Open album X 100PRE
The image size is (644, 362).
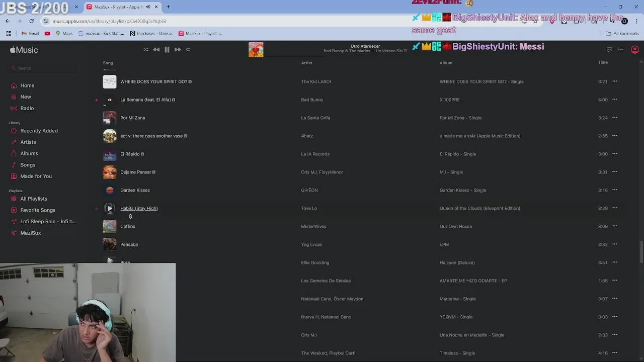click(449, 100)
